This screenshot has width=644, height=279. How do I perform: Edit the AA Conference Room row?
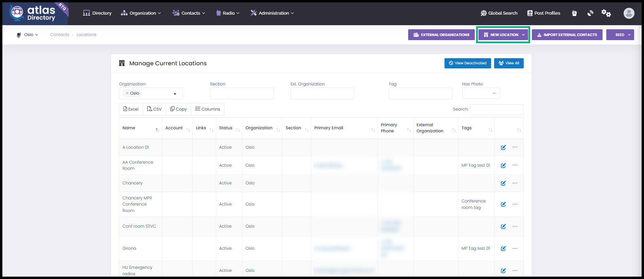point(503,165)
